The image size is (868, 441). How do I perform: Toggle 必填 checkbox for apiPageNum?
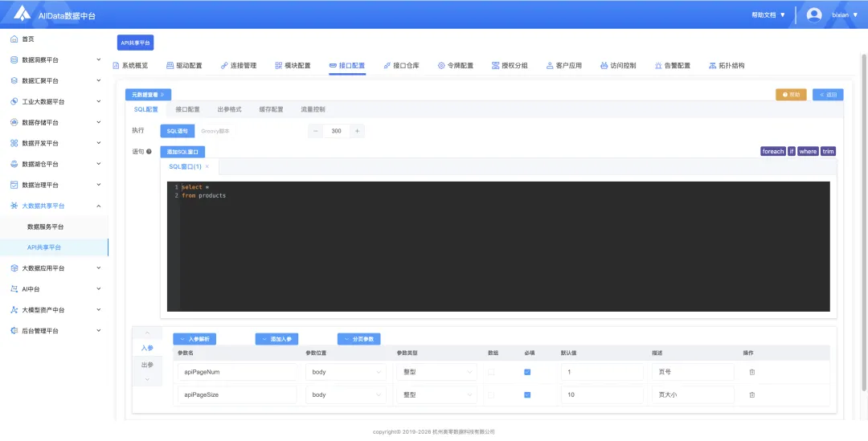[x=527, y=372]
